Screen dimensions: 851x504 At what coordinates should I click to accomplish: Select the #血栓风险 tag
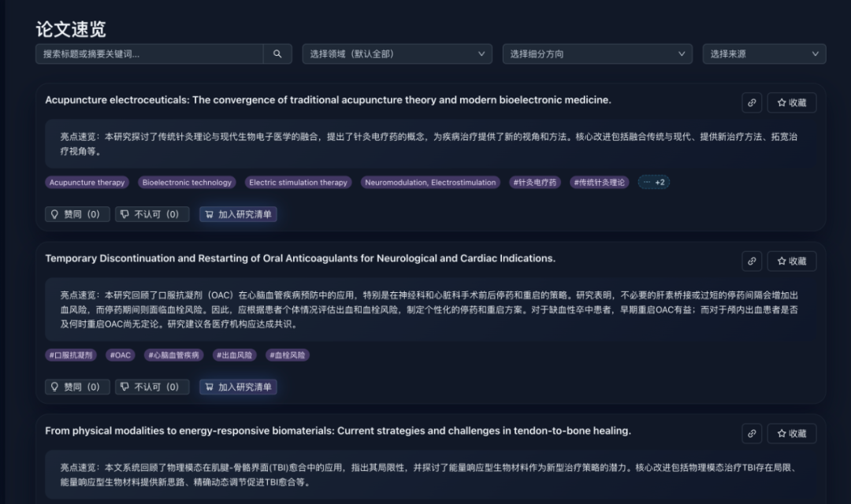click(287, 355)
